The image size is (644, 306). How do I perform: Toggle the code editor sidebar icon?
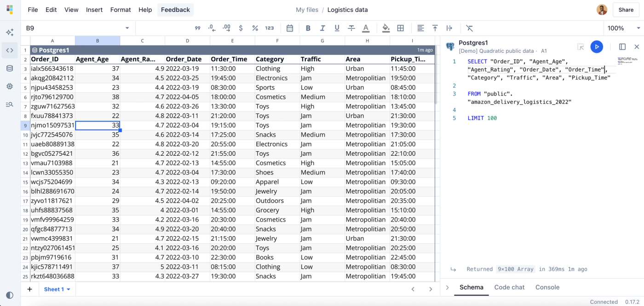coord(10,51)
